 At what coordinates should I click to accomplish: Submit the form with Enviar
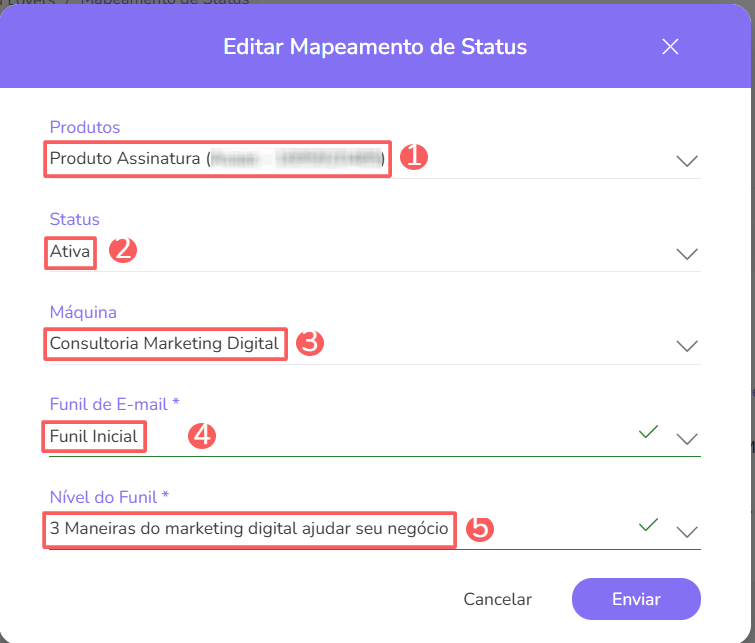(636, 599)
